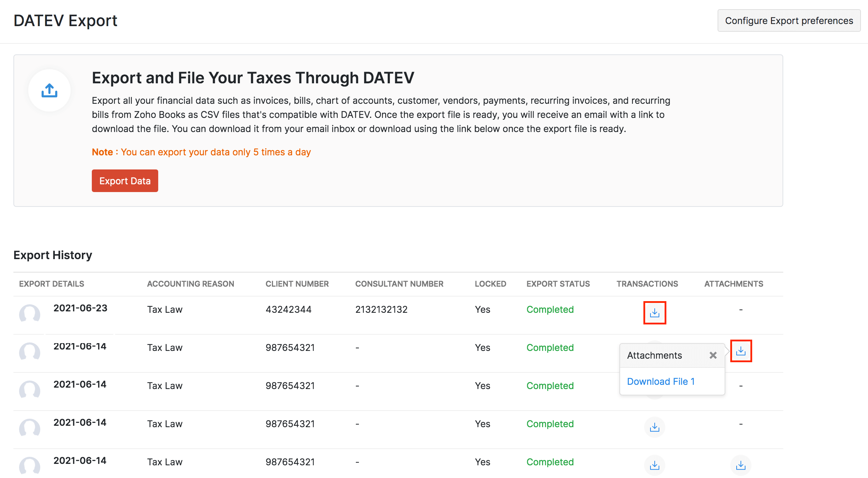Close the Attachments popup
Image resolution: width=868 pixels, height=478 pixels.
click(x=713, y=355)
